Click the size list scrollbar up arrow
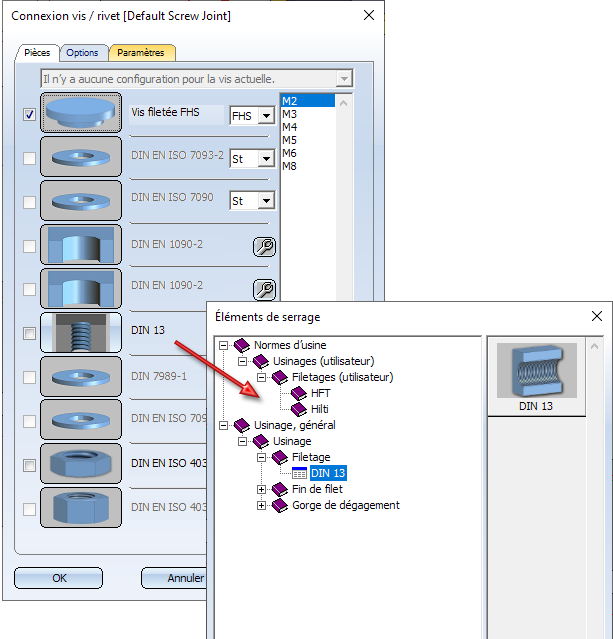The image size is (613, 639). click(x=344, y=103)
